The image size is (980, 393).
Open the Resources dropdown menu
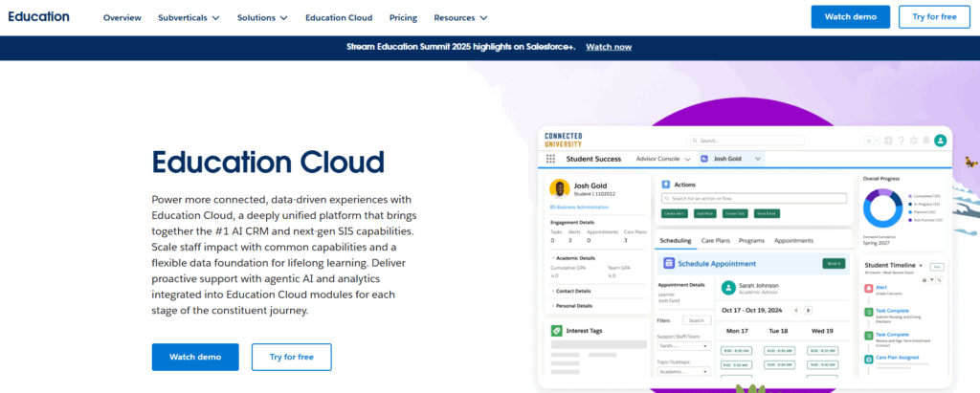tap(460, 17)
